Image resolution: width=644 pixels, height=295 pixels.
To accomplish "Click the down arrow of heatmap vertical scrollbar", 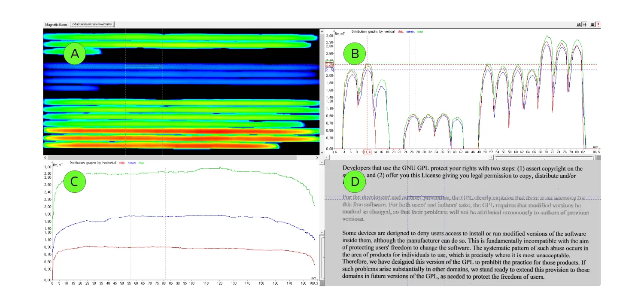I will (x=322, y=152).
